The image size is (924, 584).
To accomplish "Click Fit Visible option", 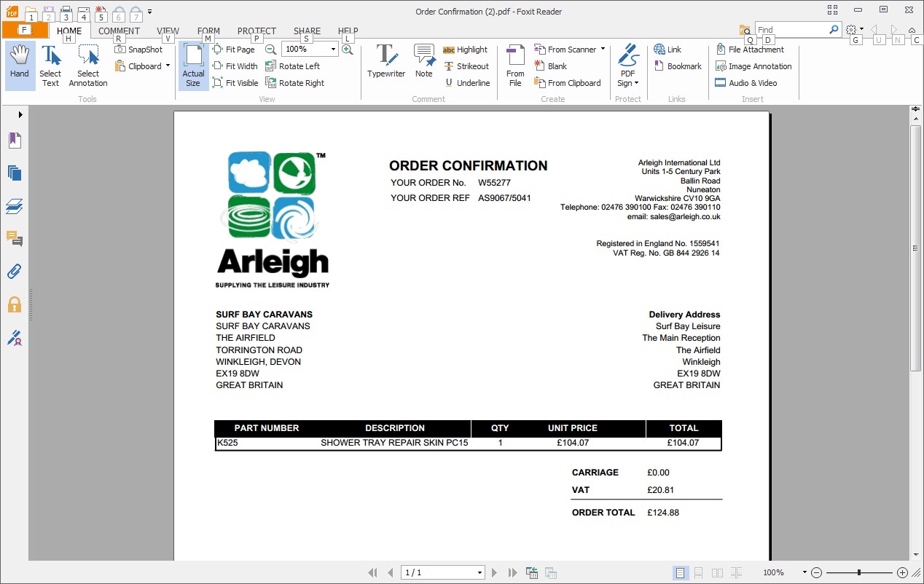I will 235,83.
